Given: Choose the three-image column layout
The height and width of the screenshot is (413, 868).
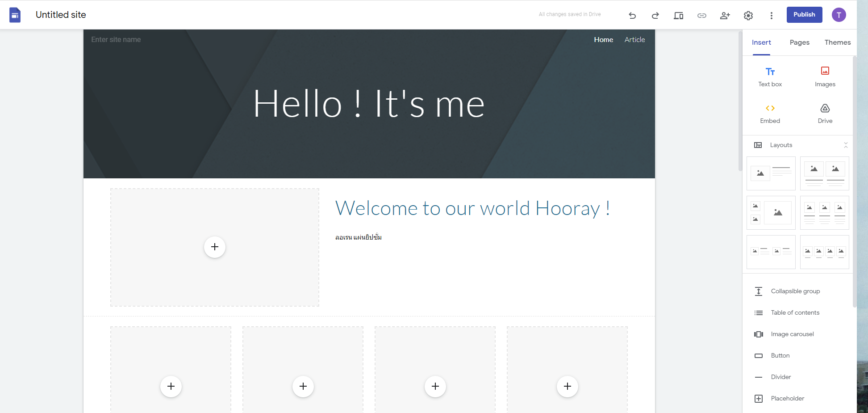Looking at the screenshot, I should pos(825,213).
